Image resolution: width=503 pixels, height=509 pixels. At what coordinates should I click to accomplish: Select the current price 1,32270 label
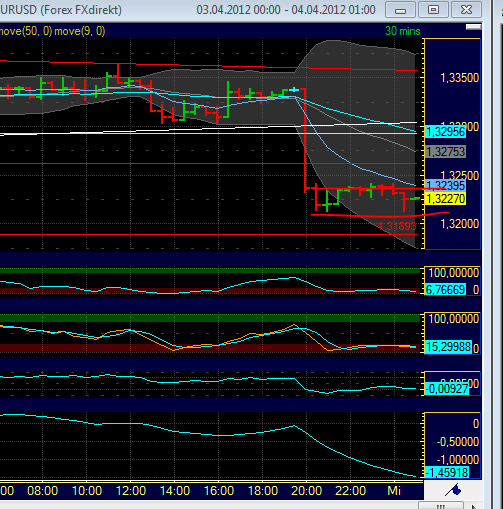445,199
